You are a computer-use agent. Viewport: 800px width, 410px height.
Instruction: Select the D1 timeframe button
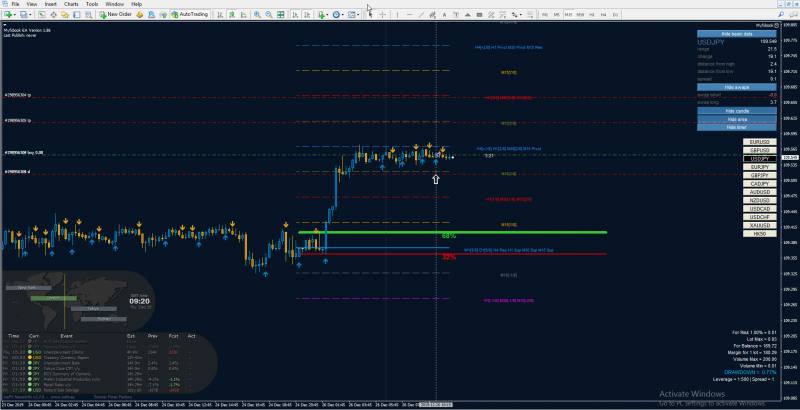tap(615, 15)
